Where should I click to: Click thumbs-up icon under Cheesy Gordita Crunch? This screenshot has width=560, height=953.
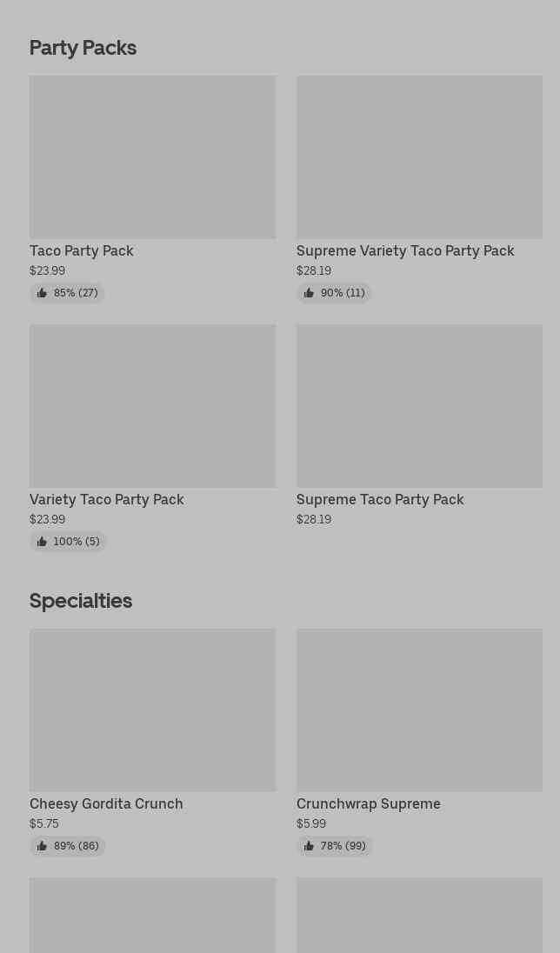pos(42,846)
